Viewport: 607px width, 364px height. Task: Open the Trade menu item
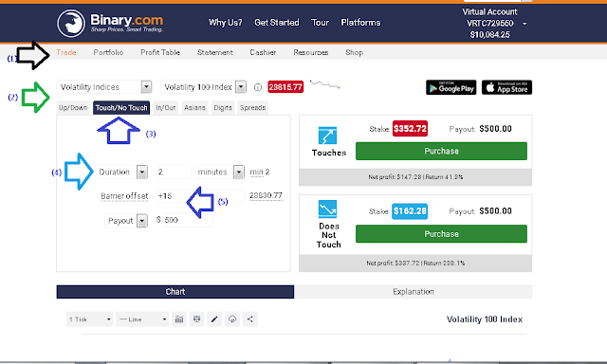point(66,52)
